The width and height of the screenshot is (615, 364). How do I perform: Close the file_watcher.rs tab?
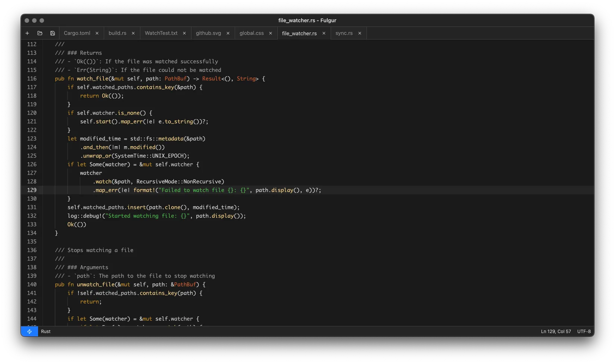coord(324,33)
